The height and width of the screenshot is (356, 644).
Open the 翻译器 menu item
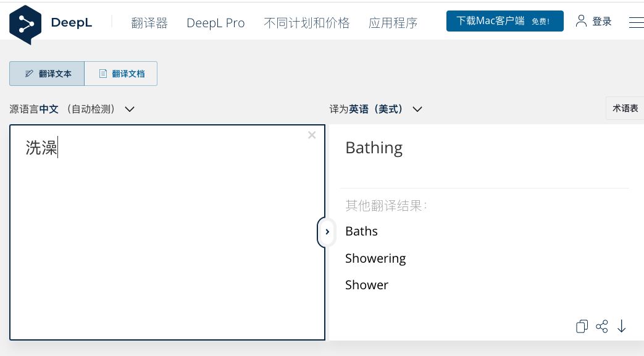(149, 23)
